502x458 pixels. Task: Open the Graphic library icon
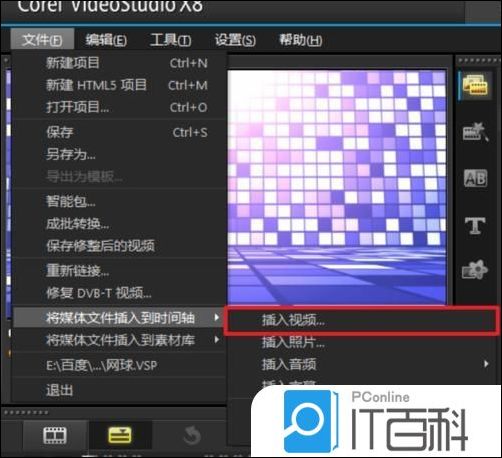click(x=475, y=270)
